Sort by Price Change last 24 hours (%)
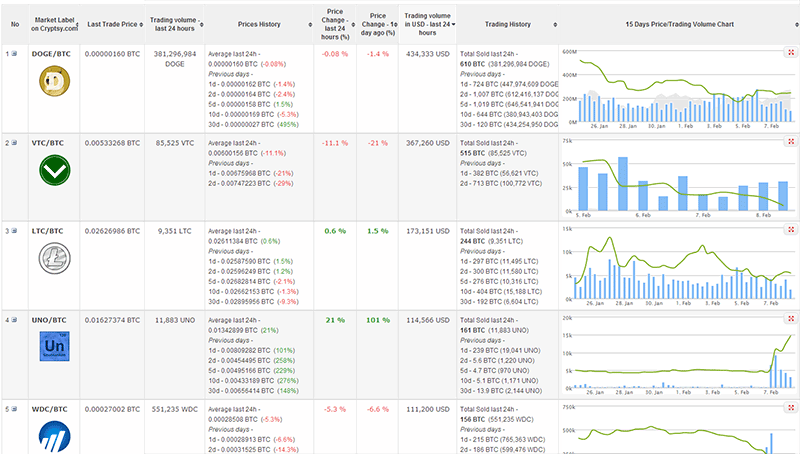This screenshot has width=800, height=454. pos(335,24)
